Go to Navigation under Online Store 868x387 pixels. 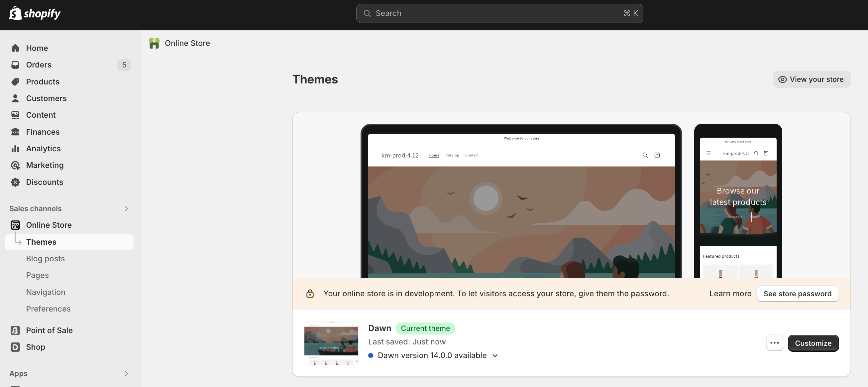pos(46,292)
